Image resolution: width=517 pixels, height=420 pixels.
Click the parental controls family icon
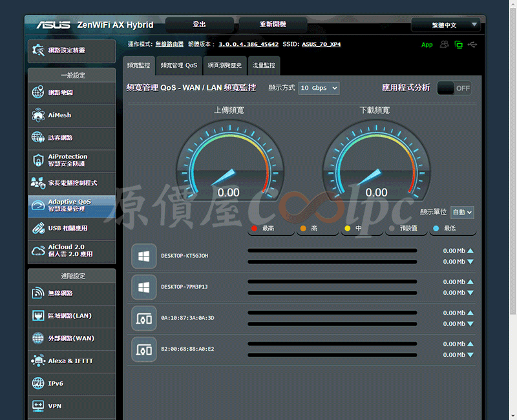(x=38, y=183)
